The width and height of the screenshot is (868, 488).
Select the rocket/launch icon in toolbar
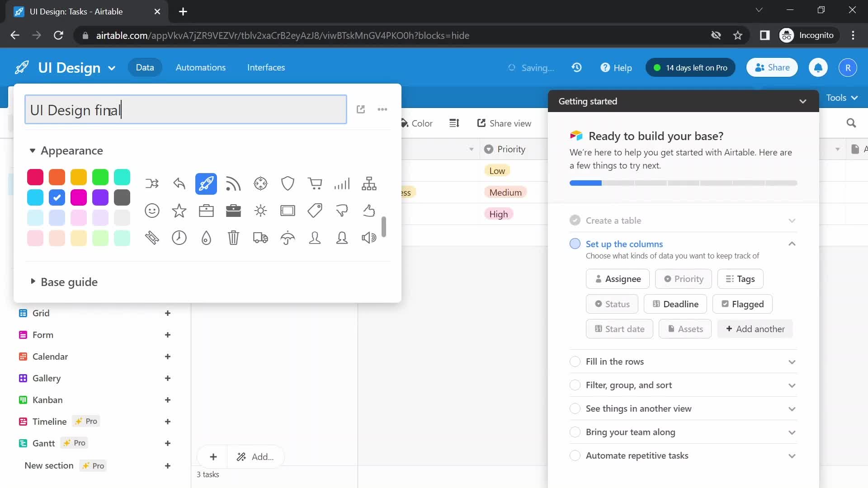206,183
